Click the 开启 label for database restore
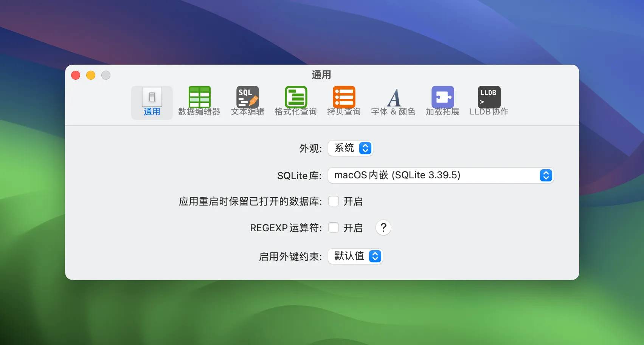Image resolution: width=644 pixels, height=345 pixels. click(x=353, y=201)
